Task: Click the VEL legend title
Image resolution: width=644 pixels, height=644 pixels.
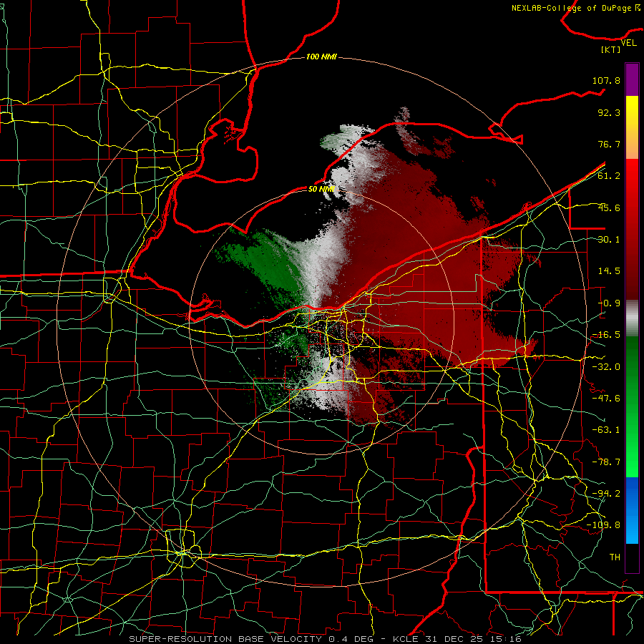Action: tap(628, 43)
